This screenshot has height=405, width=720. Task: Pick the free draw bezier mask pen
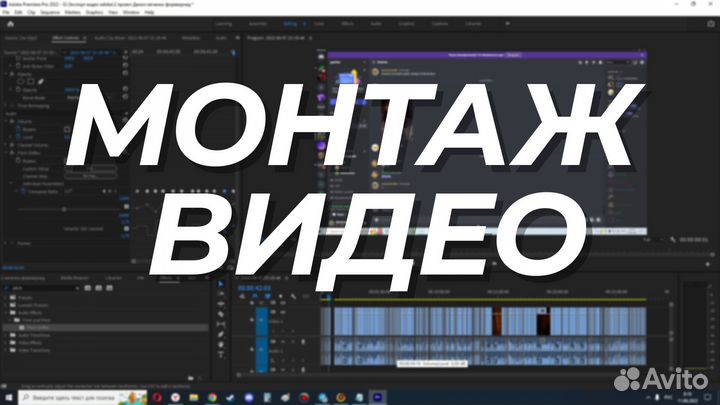tap(41, 82)
